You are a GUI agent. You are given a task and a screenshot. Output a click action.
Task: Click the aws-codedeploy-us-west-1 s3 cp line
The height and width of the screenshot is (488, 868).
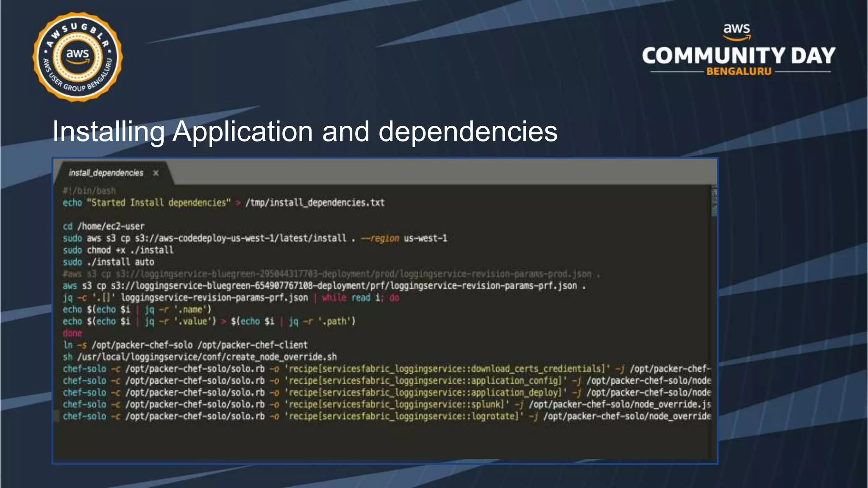point(255,238)
